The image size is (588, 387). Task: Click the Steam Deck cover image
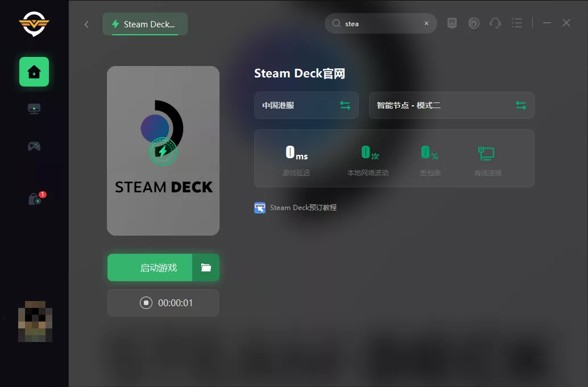pyautogui.click(x=163, y=151)
